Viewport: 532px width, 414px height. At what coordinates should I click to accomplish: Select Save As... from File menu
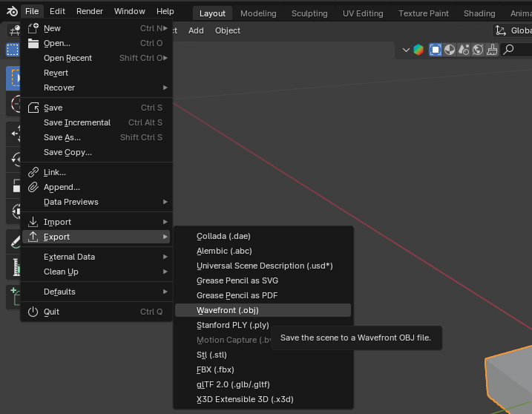[x=62, y=137]
